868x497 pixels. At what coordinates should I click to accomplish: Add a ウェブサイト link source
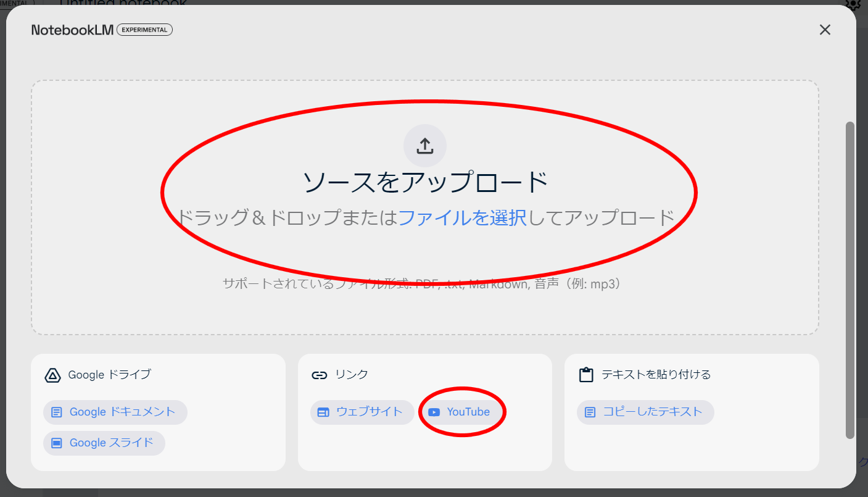[x=363, y=412]
